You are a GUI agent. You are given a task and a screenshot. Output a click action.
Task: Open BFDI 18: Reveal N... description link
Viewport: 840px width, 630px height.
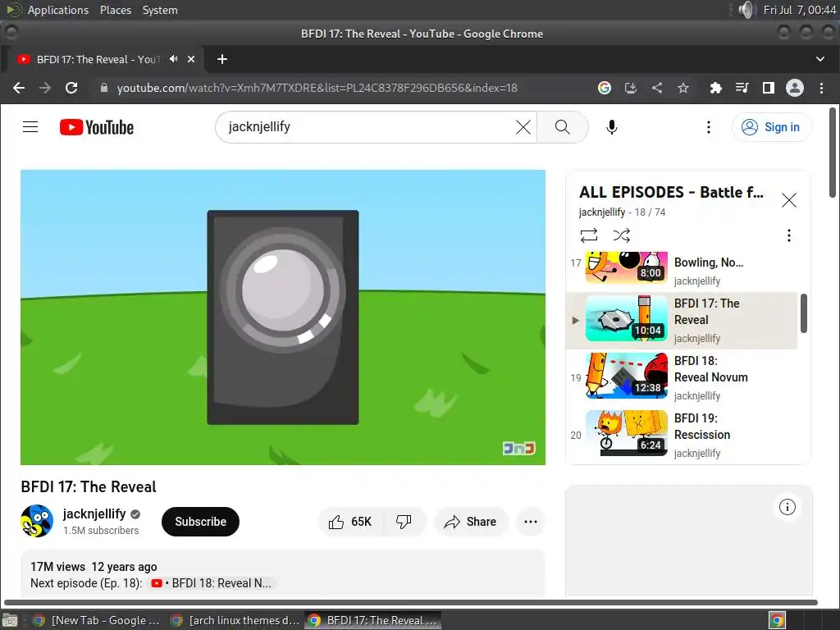pyautogui.click(x=212, y=583)
